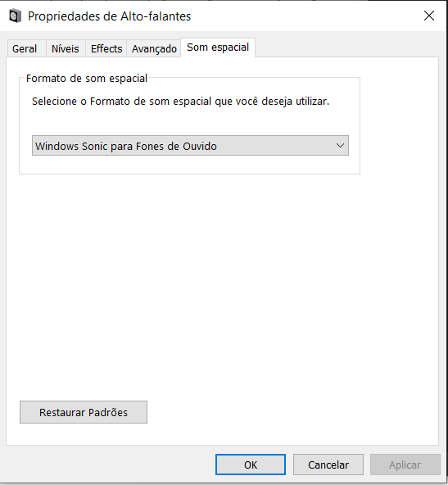Click the Cancelar button
Screen dimensions: 448x485
[x=328, y=465]
